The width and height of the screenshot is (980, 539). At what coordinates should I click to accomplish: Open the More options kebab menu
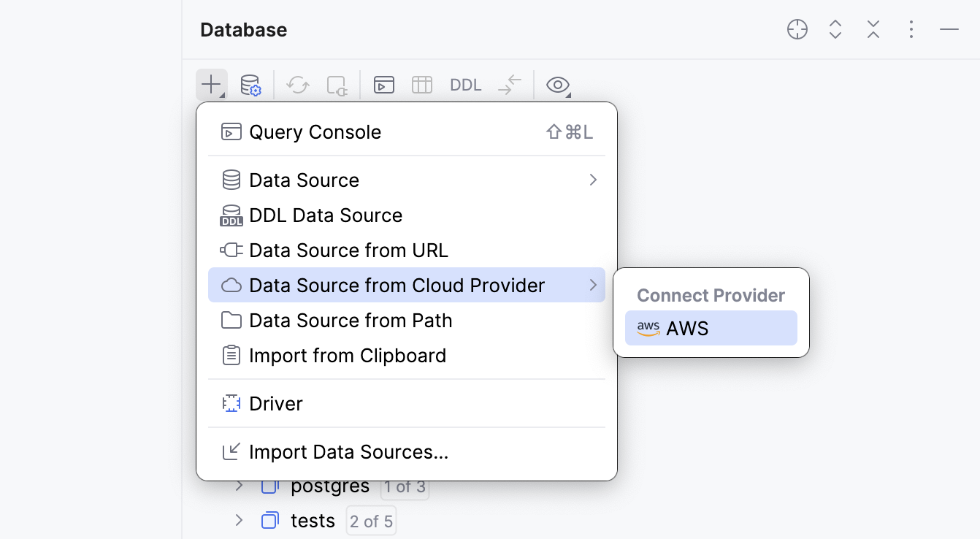tap(911, 29)
